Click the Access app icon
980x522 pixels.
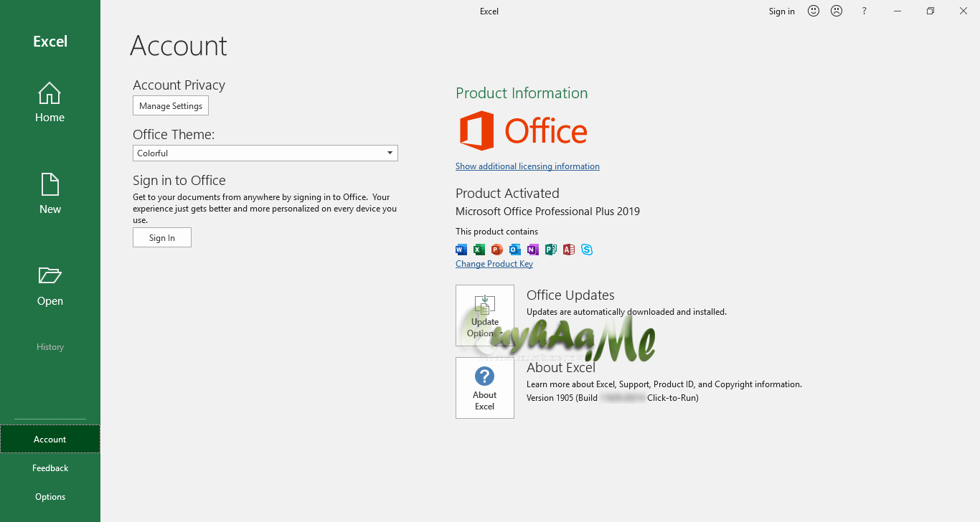point(569,250)
